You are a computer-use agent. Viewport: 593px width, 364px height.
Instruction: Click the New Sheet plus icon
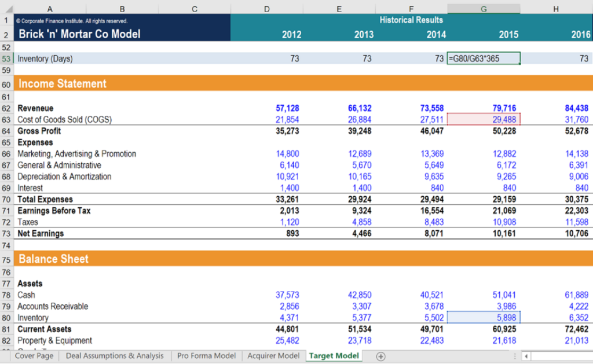tap(380, 356)
